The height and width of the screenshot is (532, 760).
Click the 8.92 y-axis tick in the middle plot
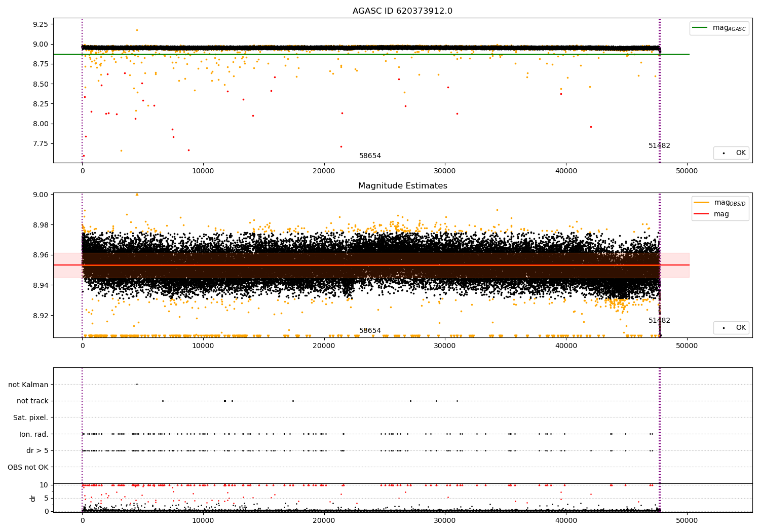(40, 316)
